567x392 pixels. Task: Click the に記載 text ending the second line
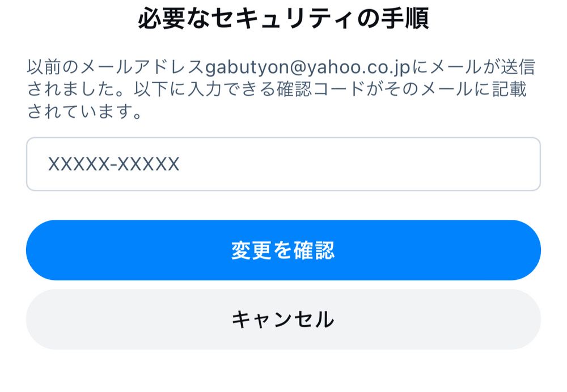(x=501, y=90)
